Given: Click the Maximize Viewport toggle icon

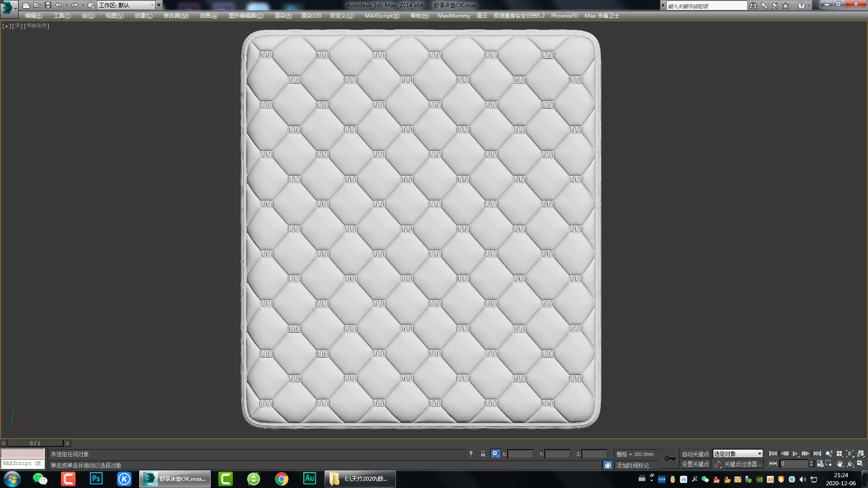Looking at the screenshot, I should tap(860, 464).
